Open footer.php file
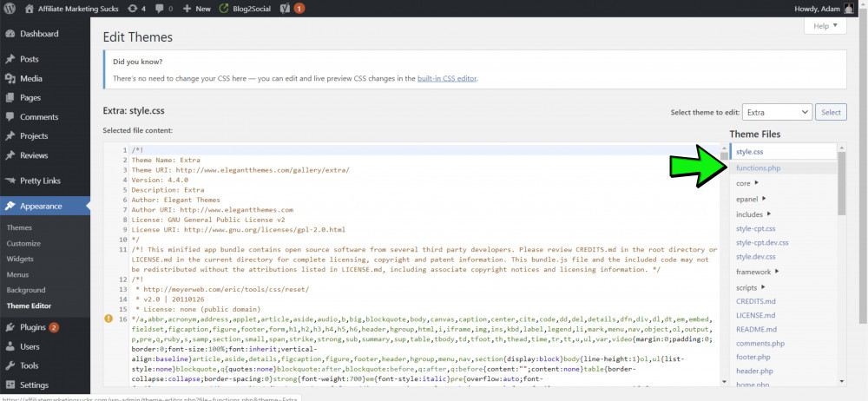The height and width of the screenshot is (401, 868). pos(753,358)
